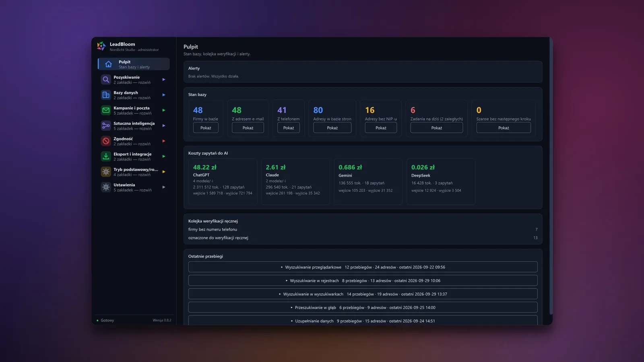The width and height of the screenshot is (644, 362).
Task: Open the Eksport i integracje download icon
Action: [x=106, y=156]
